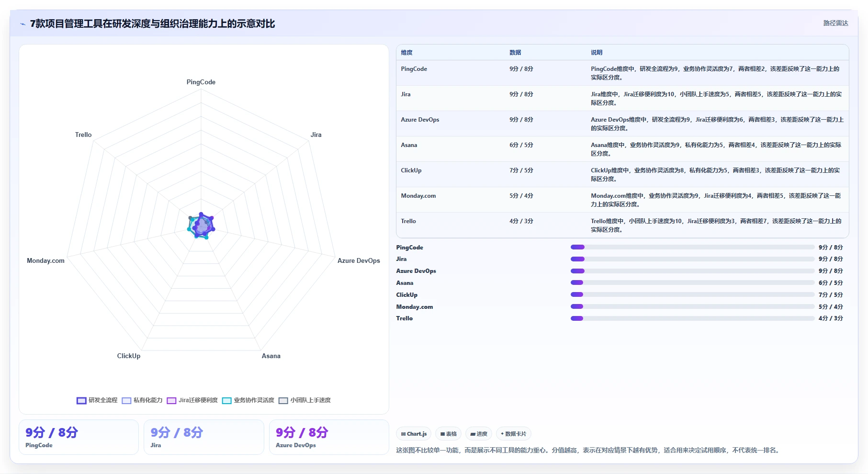Click the 5分 / 4分 value beside Monday.com progress
868x474 pixels.
pyautogui.click(x=831, y=307)
